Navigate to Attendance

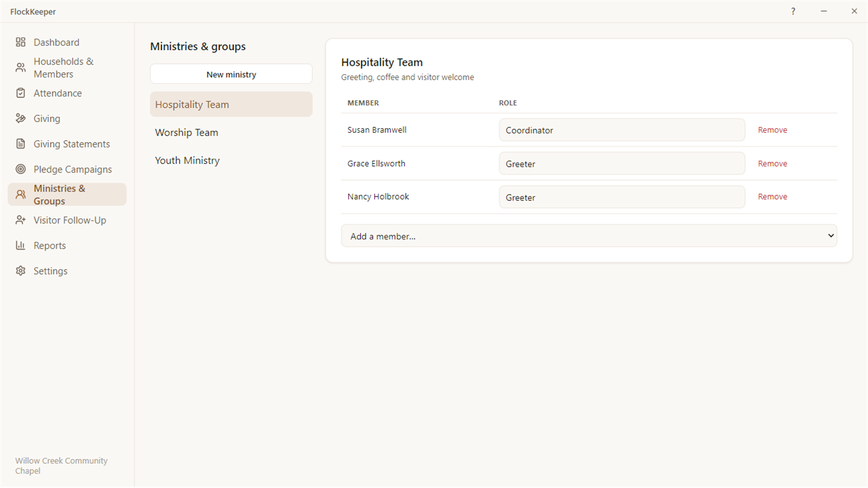[67, 93]
